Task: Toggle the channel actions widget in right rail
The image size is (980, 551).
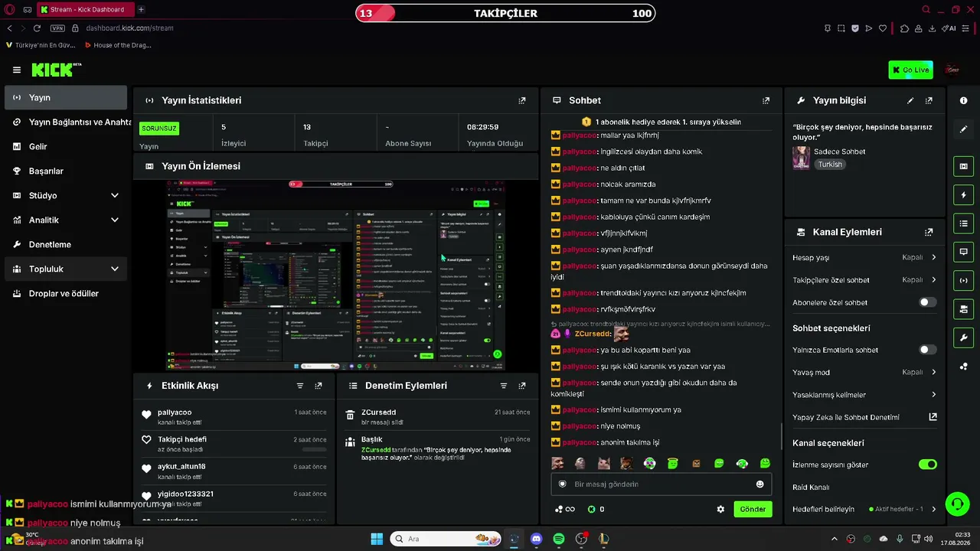Action: click(x=963, y=309)
